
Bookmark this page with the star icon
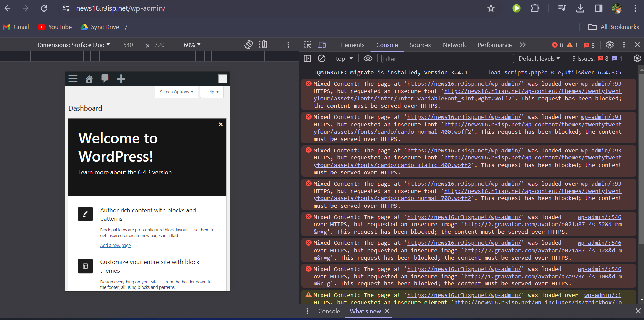[491, 8]
